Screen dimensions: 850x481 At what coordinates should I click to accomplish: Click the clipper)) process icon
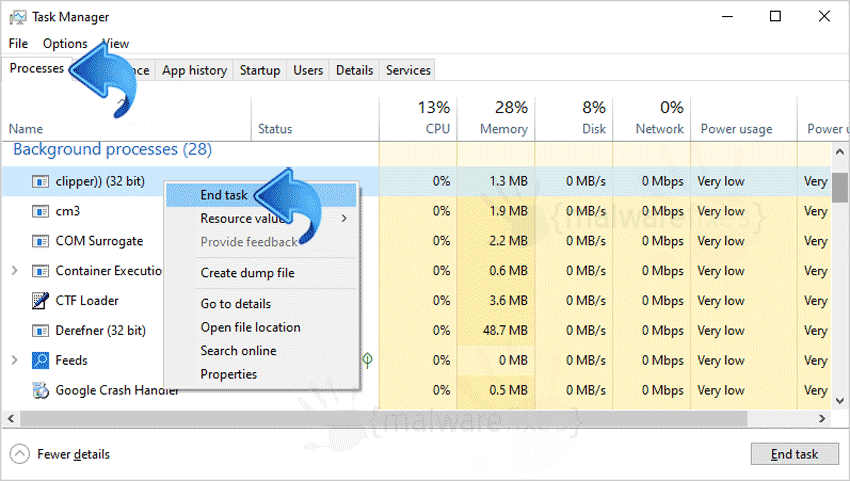pos(40,182)
